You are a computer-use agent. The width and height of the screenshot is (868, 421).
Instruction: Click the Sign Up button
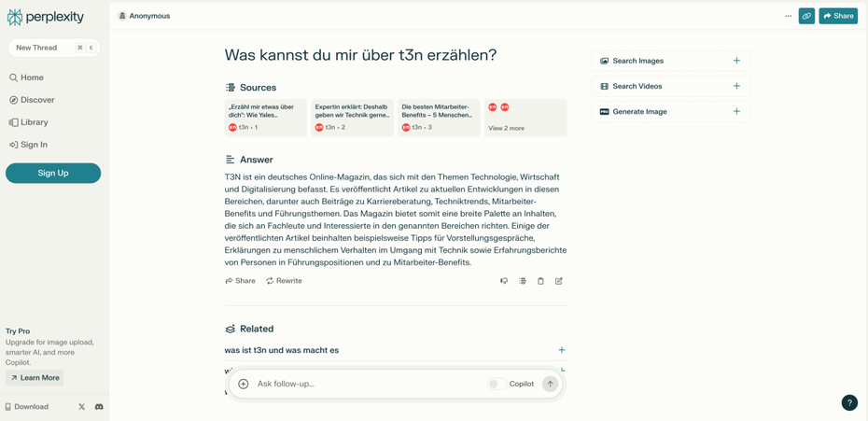pyautogui.click(x=53, y=173)
